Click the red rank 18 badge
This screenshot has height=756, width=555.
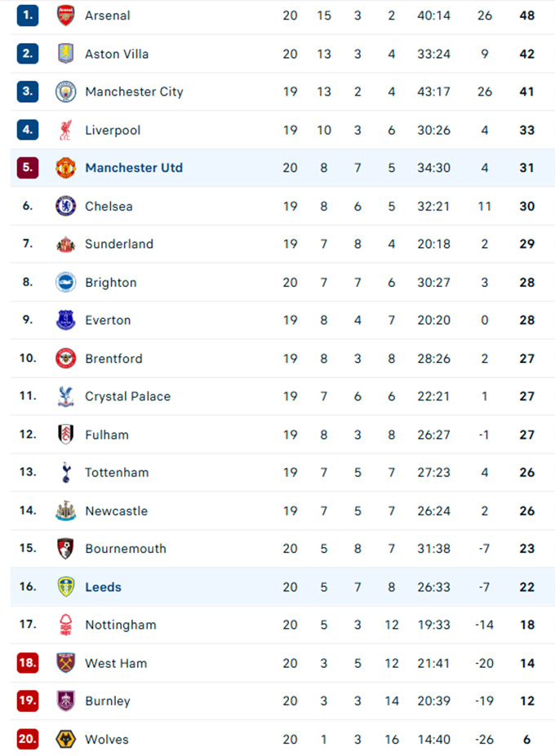click(x=28, y=663)
